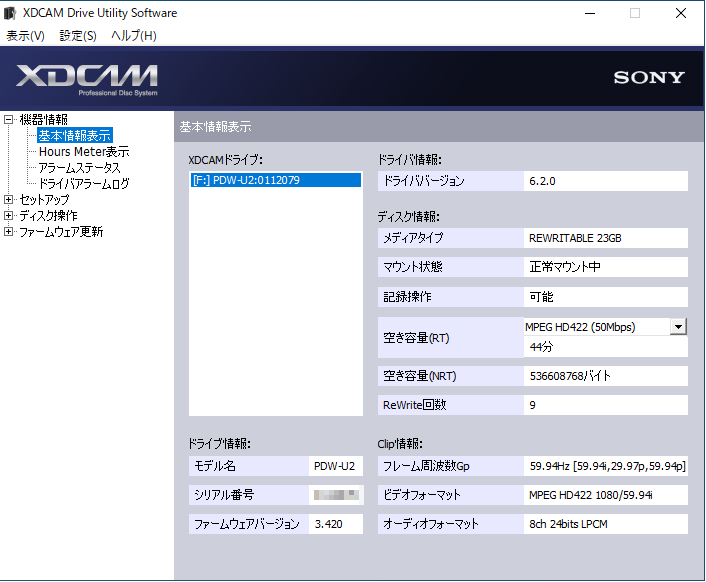Viewport: 706px width, 582px height.
Task: Open the 表示(V) menu
Action: pos(26,36)
